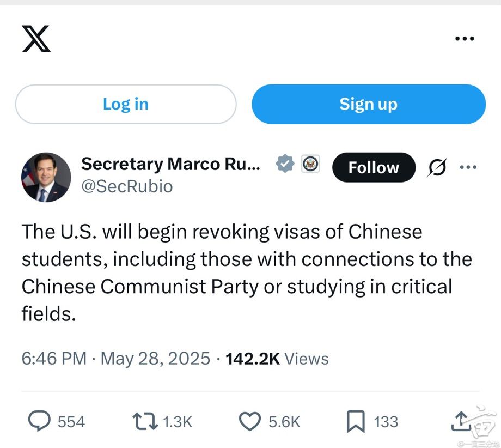Expand the post's three-dot options menu

click(x=468, y=167)
